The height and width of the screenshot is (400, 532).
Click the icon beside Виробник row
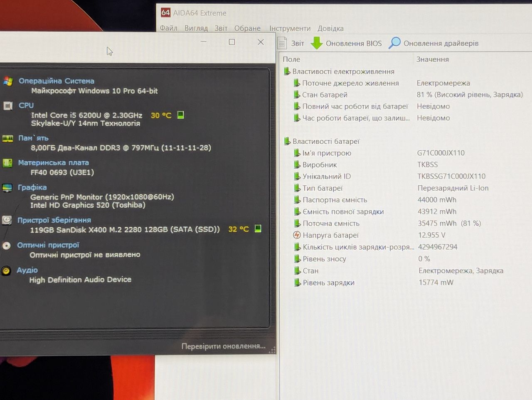tap(297, 164)
